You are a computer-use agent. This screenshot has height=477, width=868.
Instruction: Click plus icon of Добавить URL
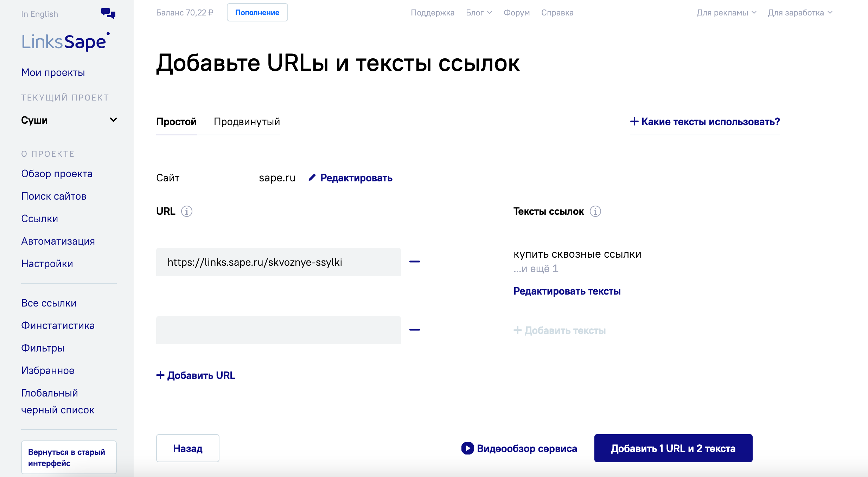pos(160,375)
